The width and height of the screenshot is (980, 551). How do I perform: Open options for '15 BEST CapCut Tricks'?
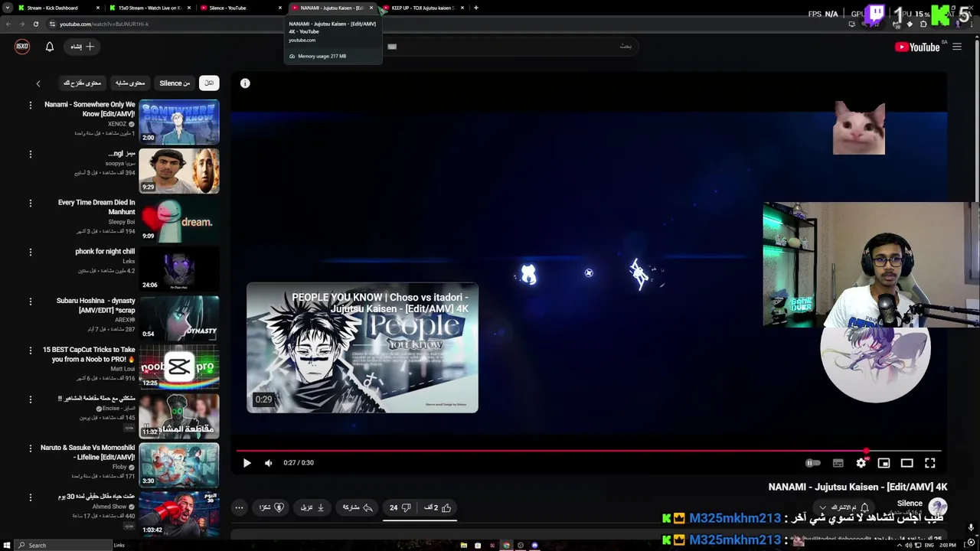pos(31,350)
